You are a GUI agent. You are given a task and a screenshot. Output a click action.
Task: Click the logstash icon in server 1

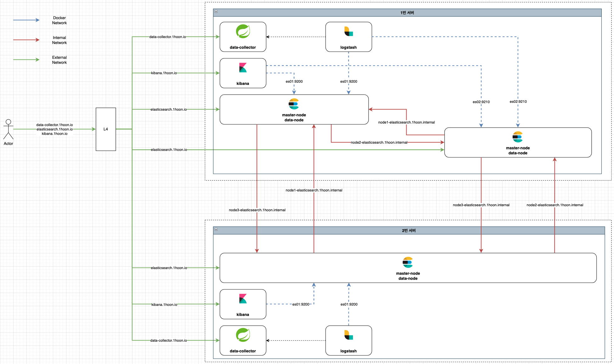[348, 31]
